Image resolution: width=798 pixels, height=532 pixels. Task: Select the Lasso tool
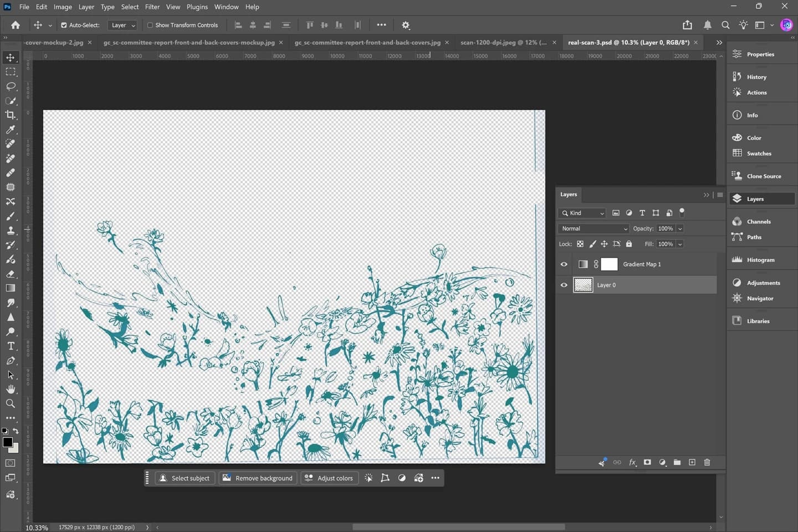click(x=11, y=86)
